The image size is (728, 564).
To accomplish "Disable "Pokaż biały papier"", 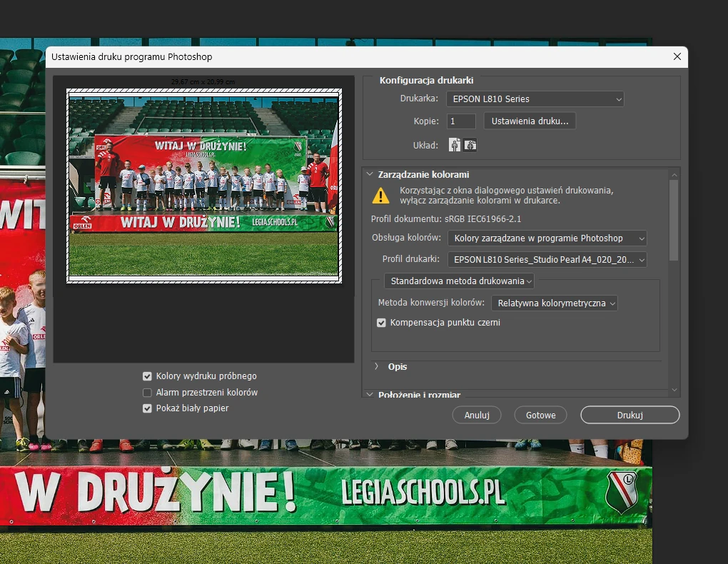I will (147, 408).
